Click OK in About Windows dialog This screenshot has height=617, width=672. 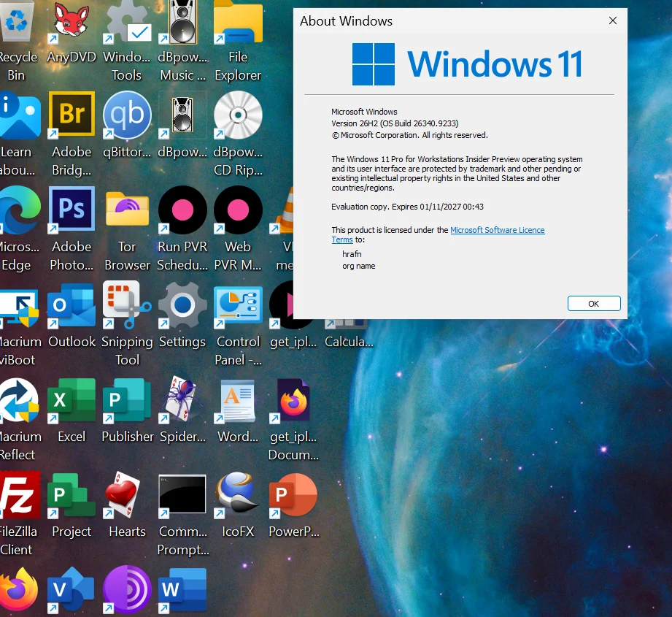[594, 304]
